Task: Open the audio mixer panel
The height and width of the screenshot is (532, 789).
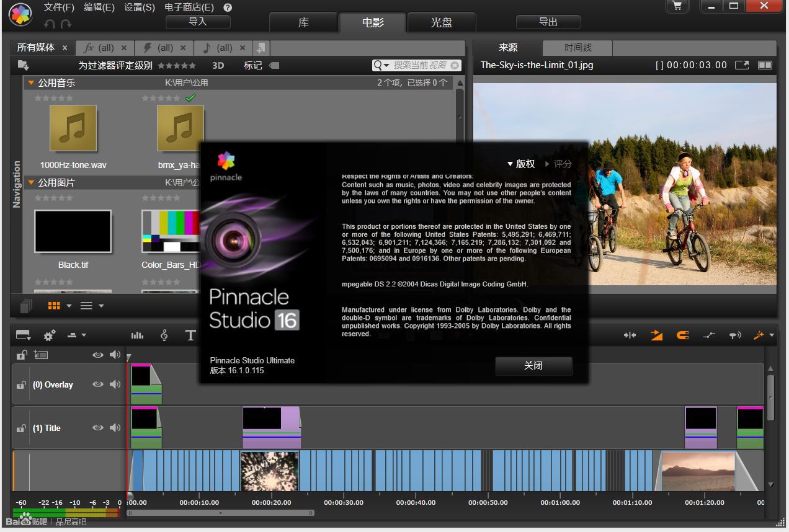Action: (x=137, y=335)
